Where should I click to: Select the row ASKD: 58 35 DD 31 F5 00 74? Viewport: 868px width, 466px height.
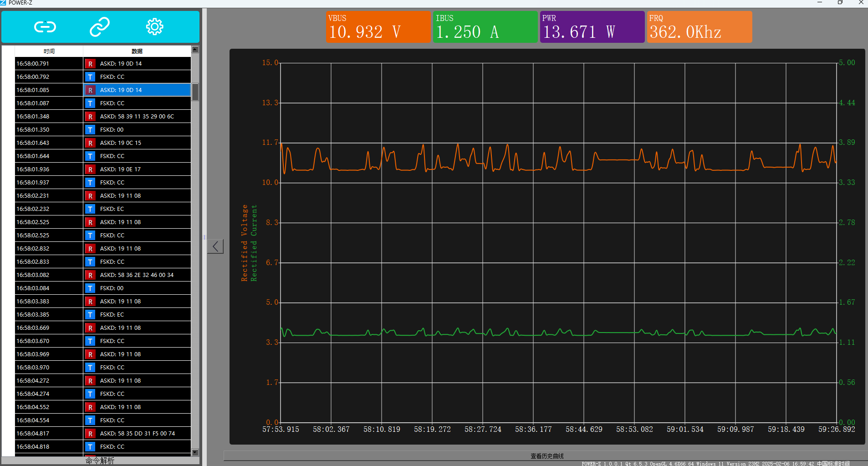pyautogui.click(x=137, y=433)
